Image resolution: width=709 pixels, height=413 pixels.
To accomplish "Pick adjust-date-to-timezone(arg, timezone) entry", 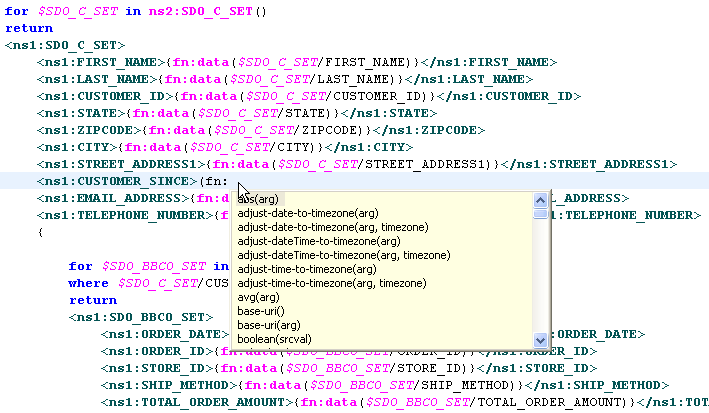I will coord(333,227).
